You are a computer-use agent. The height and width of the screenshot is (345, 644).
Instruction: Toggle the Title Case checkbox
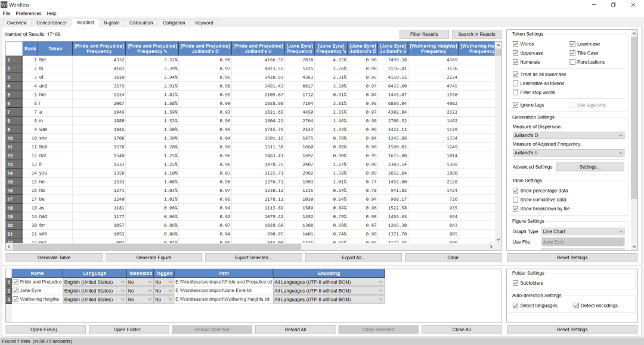tap(572, 53)
